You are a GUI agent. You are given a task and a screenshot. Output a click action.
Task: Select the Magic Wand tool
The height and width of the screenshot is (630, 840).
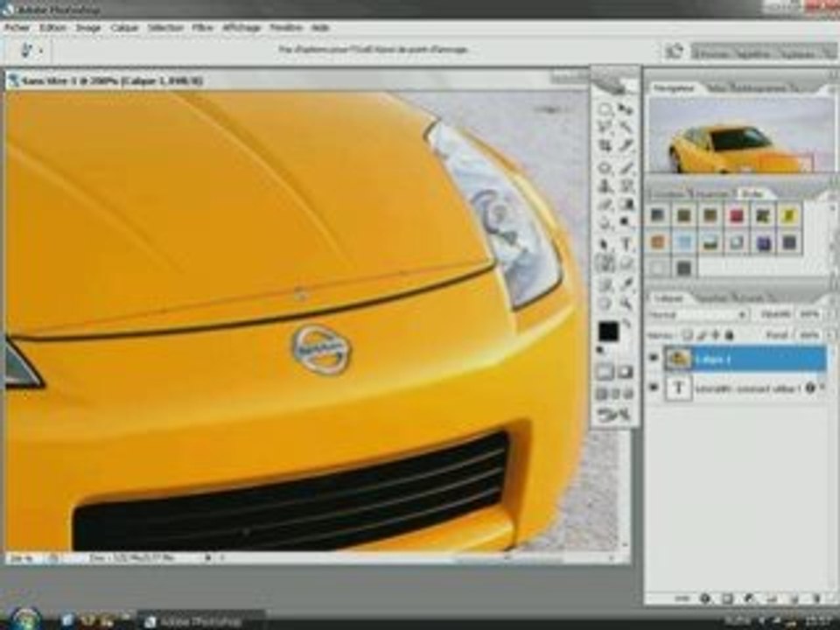point(625,128)
